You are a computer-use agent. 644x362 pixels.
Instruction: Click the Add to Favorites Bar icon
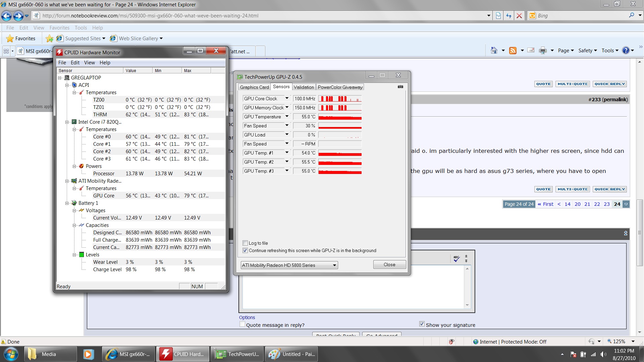(x=49, y=39)
